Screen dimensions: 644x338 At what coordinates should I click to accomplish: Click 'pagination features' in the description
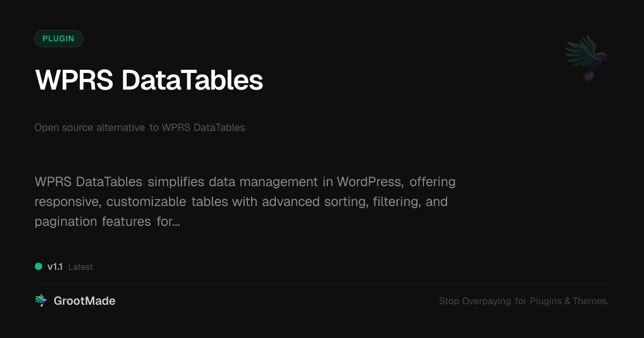tap(93, 222)
